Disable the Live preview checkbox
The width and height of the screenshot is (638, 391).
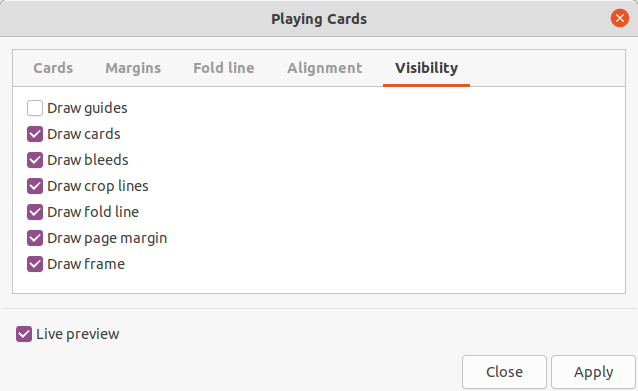[24, 334]
